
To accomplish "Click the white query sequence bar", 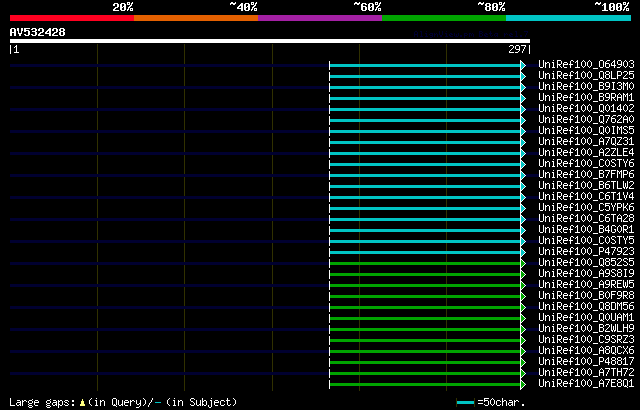I will [x=270, y=41].
